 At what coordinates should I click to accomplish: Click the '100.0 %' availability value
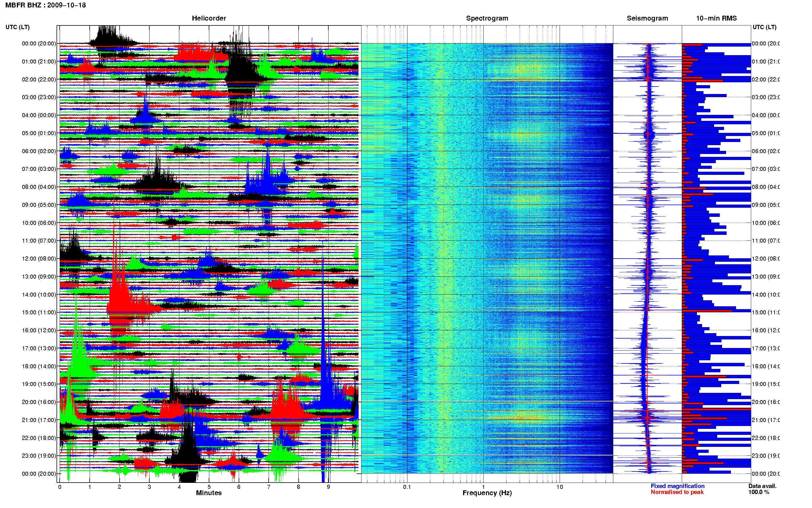[759, 492]
